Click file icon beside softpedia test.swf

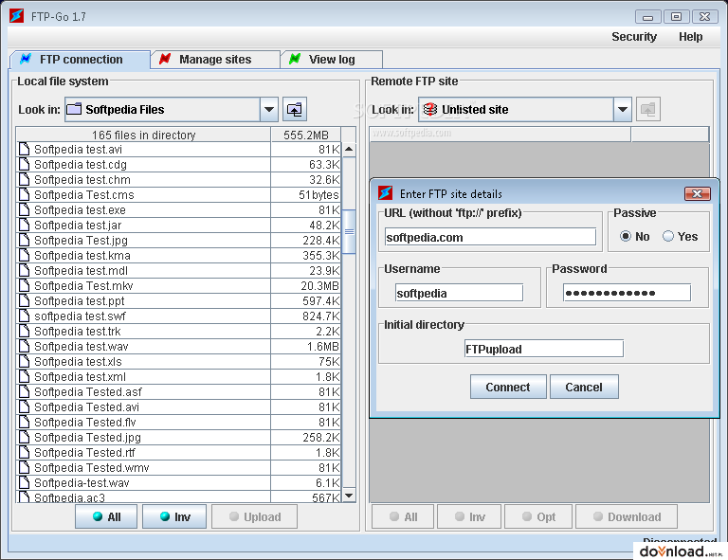click(x=24, y=316)
